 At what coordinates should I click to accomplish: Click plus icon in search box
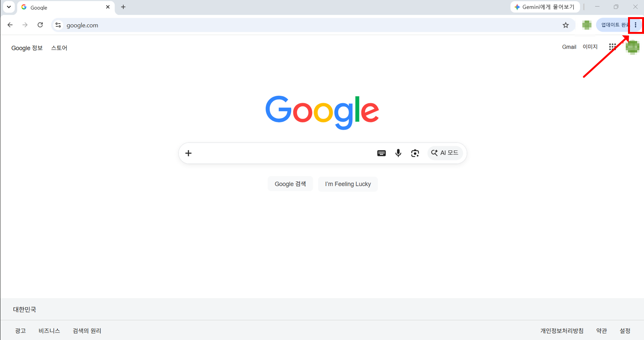pos(188,153)
